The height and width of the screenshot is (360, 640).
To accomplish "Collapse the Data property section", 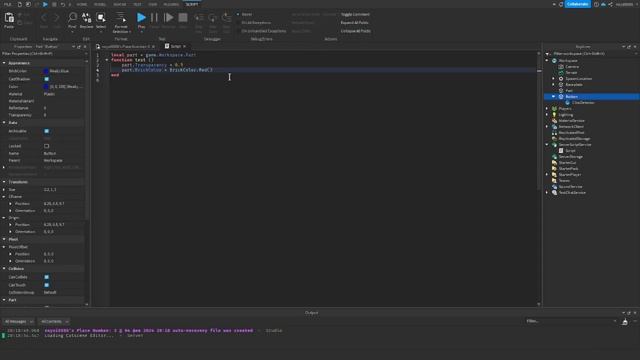I will pos(4,122).
